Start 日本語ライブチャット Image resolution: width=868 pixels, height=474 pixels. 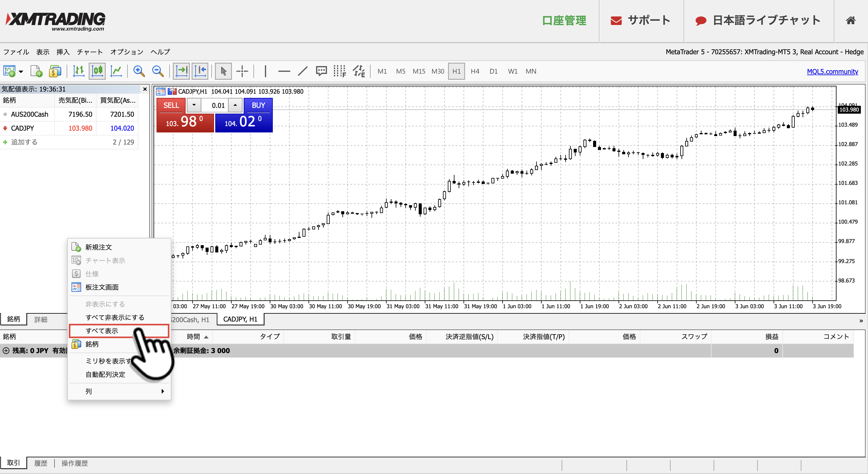[x=758, y=21]
